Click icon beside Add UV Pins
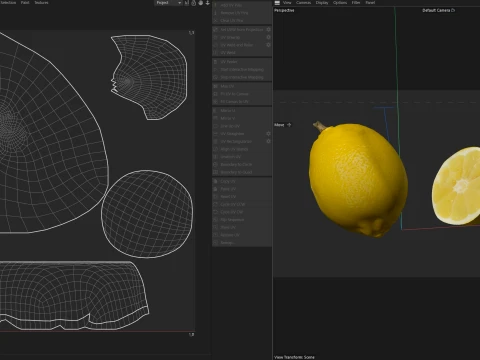 click(x=215, y=5)
